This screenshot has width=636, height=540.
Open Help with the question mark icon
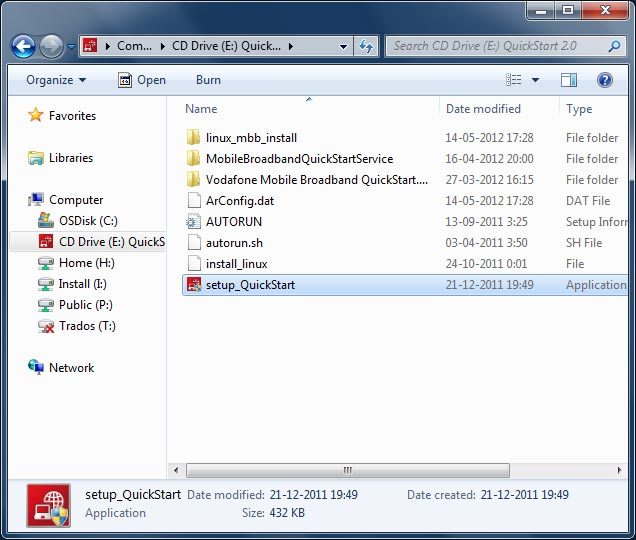pos(604,80)
